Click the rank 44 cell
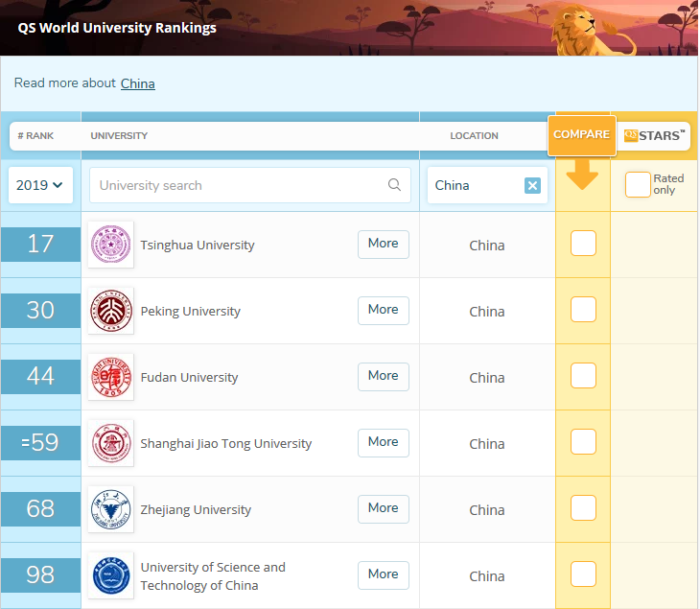The height and width of the screenshot is (609, 700). point(40,376)
